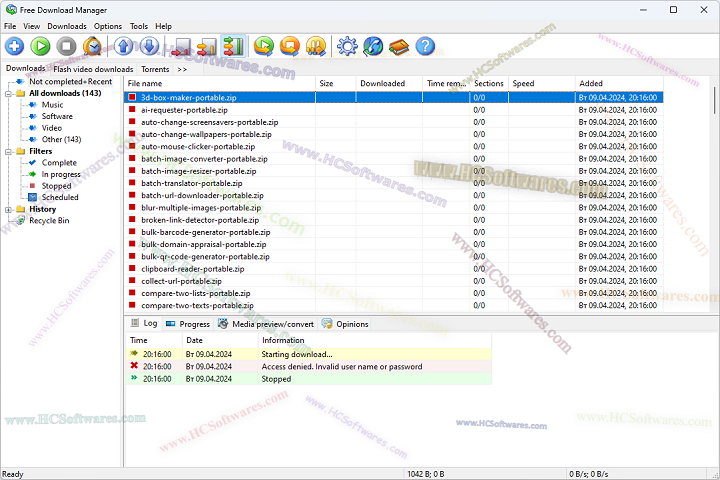Open the schedule download clock icon
Screen dimensions: 720x480
[92, 46]
